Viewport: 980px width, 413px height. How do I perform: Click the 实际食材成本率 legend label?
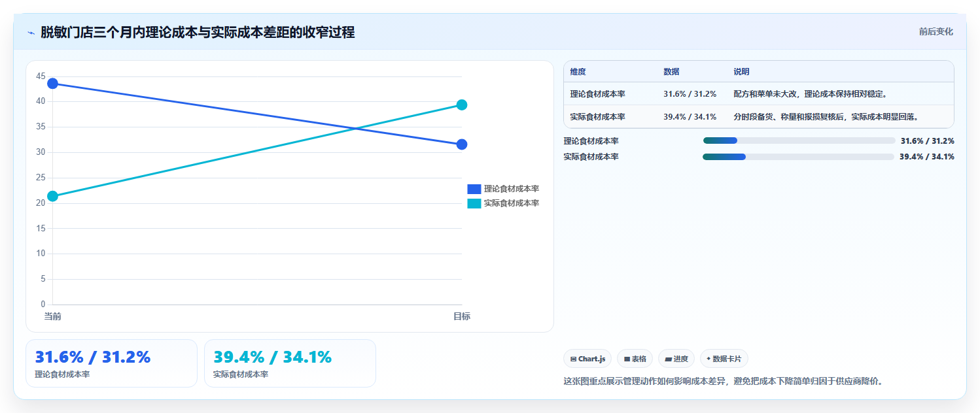click(x=512, y=203)
